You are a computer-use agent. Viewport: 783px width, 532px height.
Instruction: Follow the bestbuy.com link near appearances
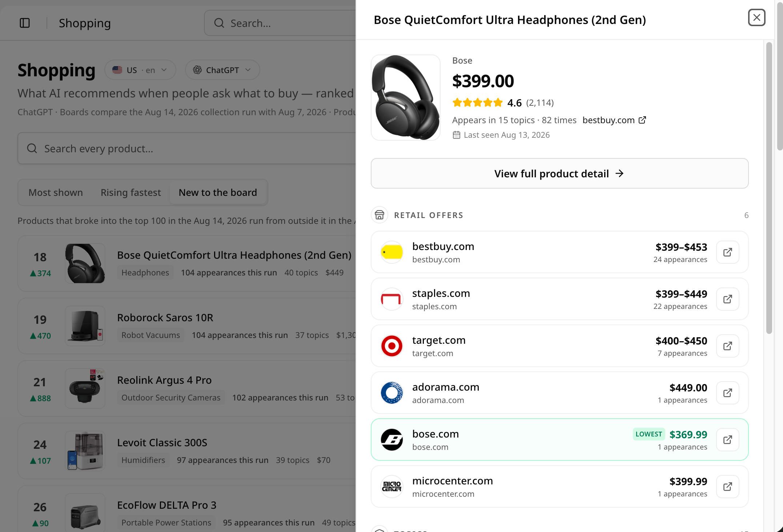[614, 120]
